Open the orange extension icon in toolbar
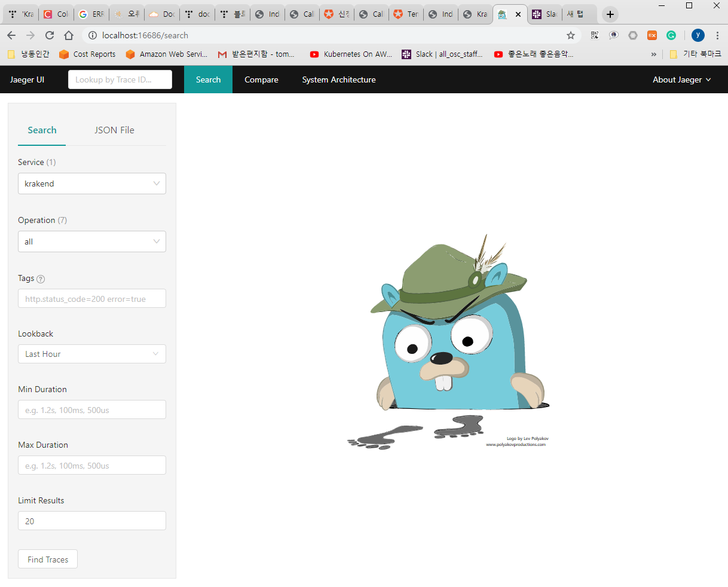The height and width of the screenshot is (587, 728). [652, 35]
